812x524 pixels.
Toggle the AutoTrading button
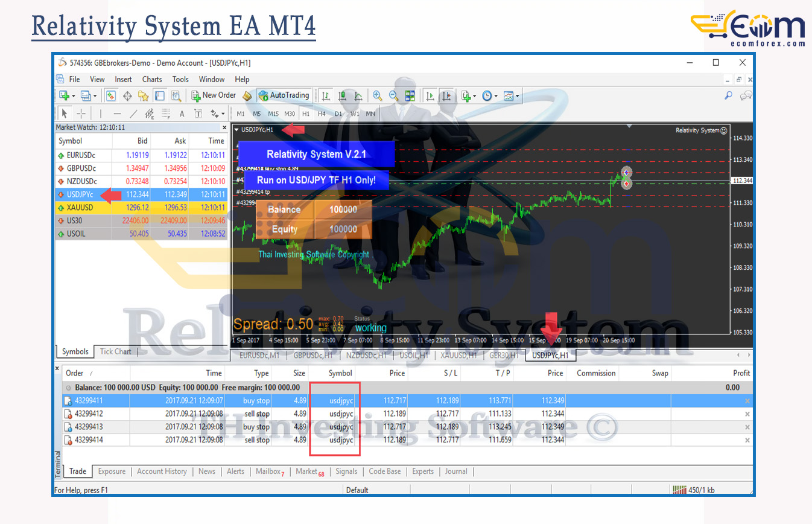point(284,95)
